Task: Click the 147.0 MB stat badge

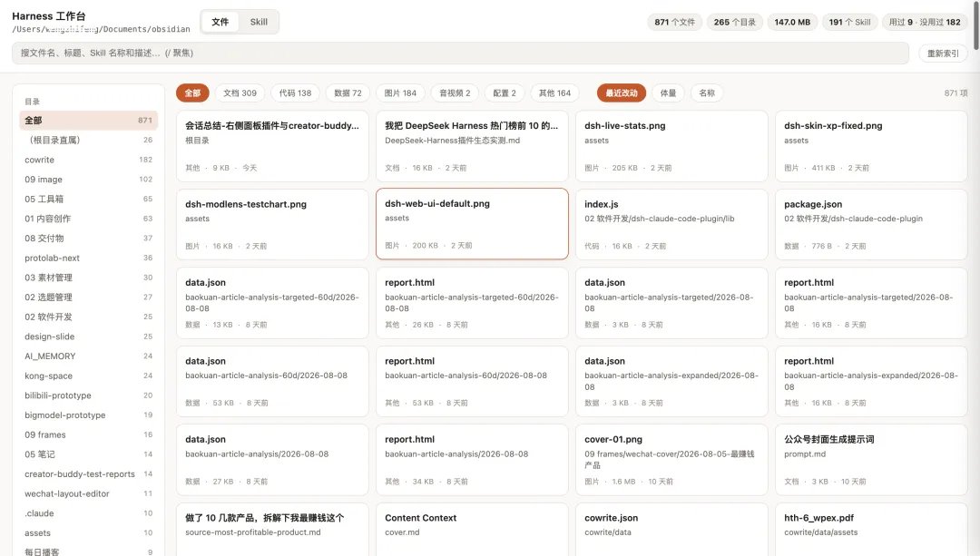Action: pos(792,22)
